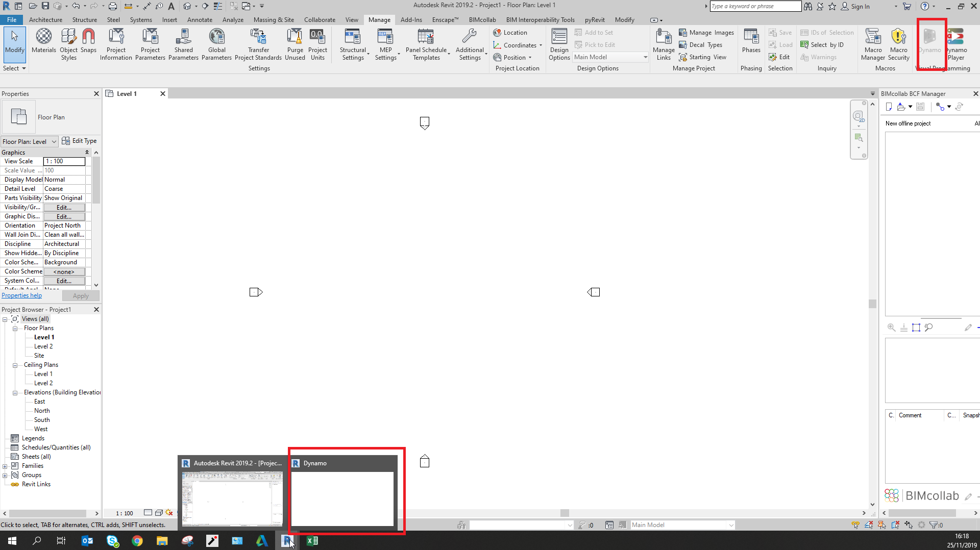This screenshot has width=980, height=550.
Task: Click the Location tool
Action: tap(510, 33)
